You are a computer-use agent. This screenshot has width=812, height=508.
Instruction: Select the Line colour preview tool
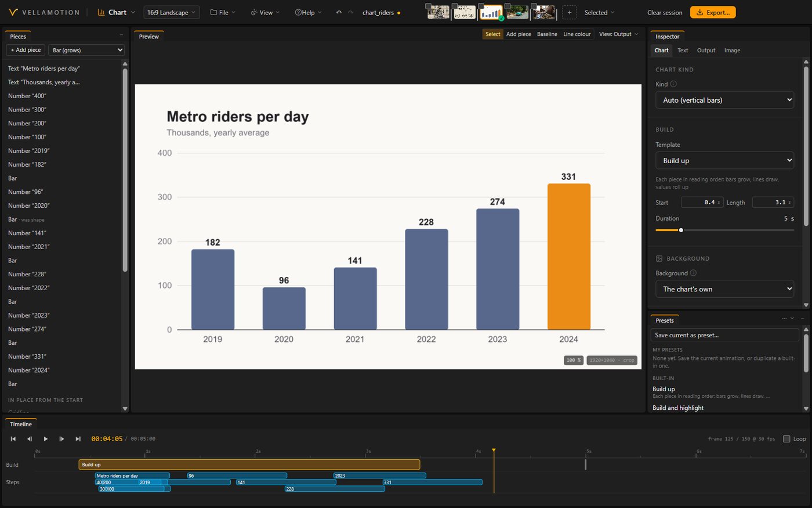pyautogui.click(x=577, y=34)
